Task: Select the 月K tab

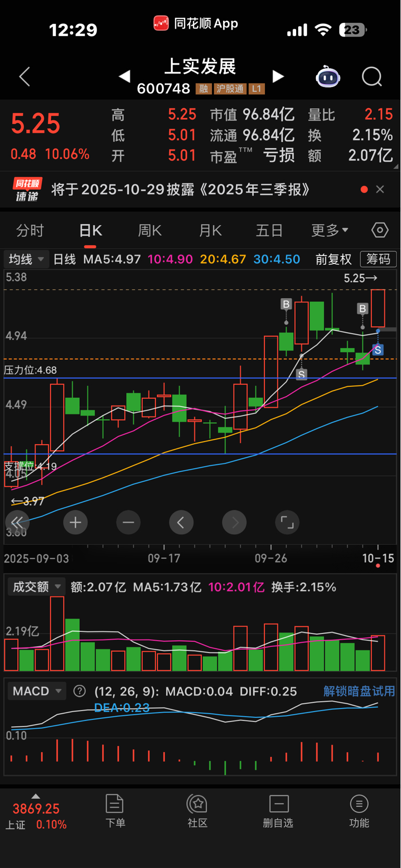Action: point(210,230)
